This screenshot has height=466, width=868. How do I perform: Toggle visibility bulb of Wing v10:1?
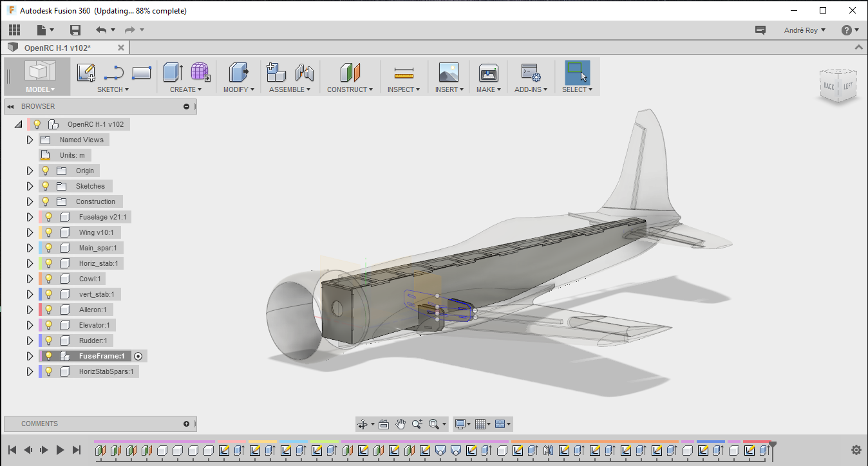48,232
